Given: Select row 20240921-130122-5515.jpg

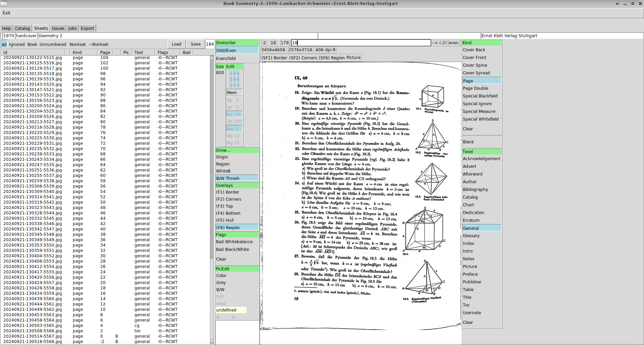Looking at the screenshot, I should 106,58.
